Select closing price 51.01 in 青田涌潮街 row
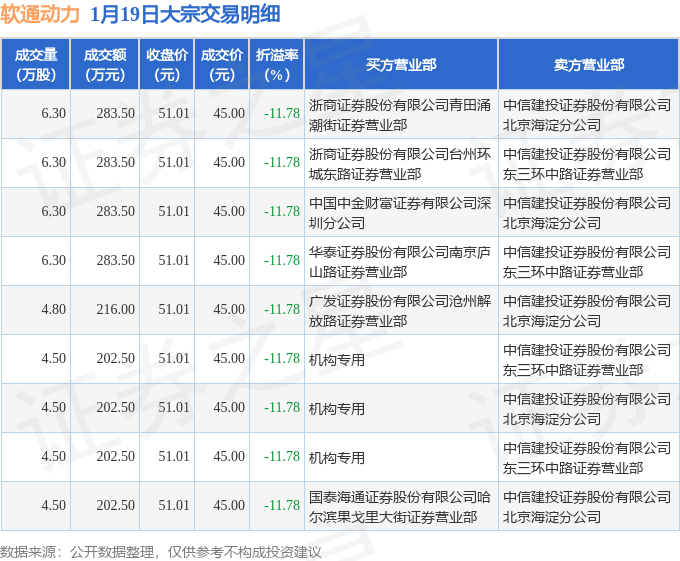The height and width of the screenshot is (561, 680). 174,114
